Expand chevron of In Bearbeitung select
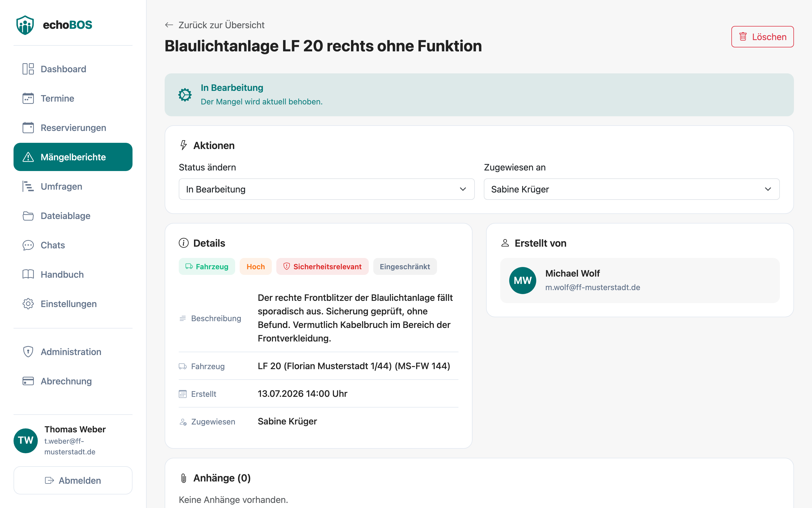The height and width of the screenshot is (508, 812). coord(463,189)
